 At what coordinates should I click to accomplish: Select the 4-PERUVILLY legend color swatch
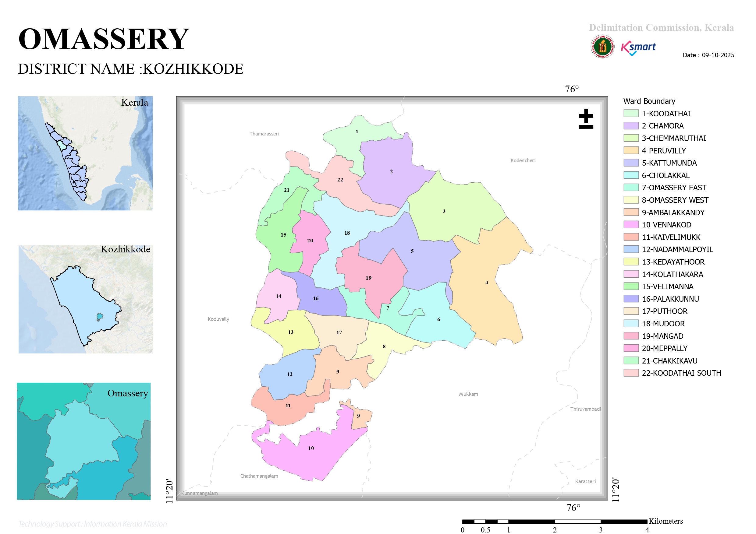[631, 151]
